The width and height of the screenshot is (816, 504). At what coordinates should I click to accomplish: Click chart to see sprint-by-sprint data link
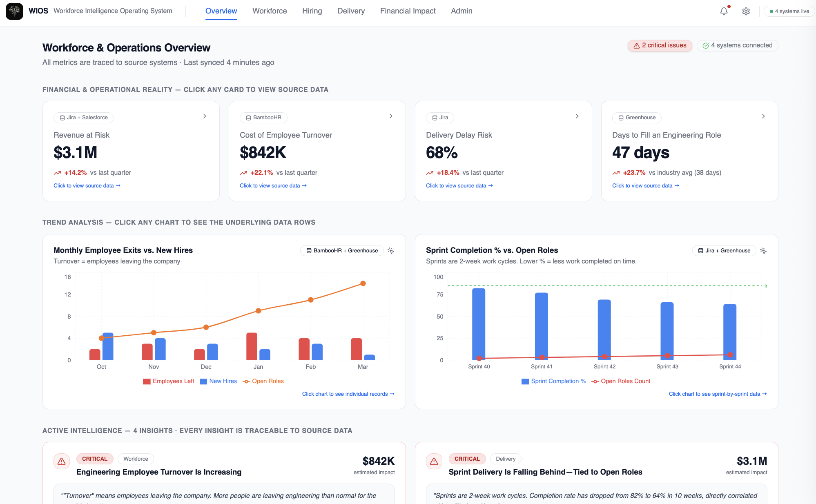click(718, 394)
